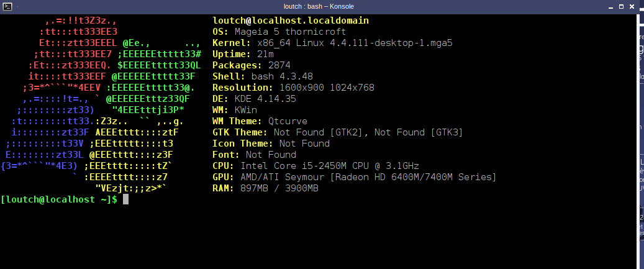Screen dimensions: 644x269
Task: Click the '[loutch@localhost ~]$' prompt text
Action: [x=59, y=199]
